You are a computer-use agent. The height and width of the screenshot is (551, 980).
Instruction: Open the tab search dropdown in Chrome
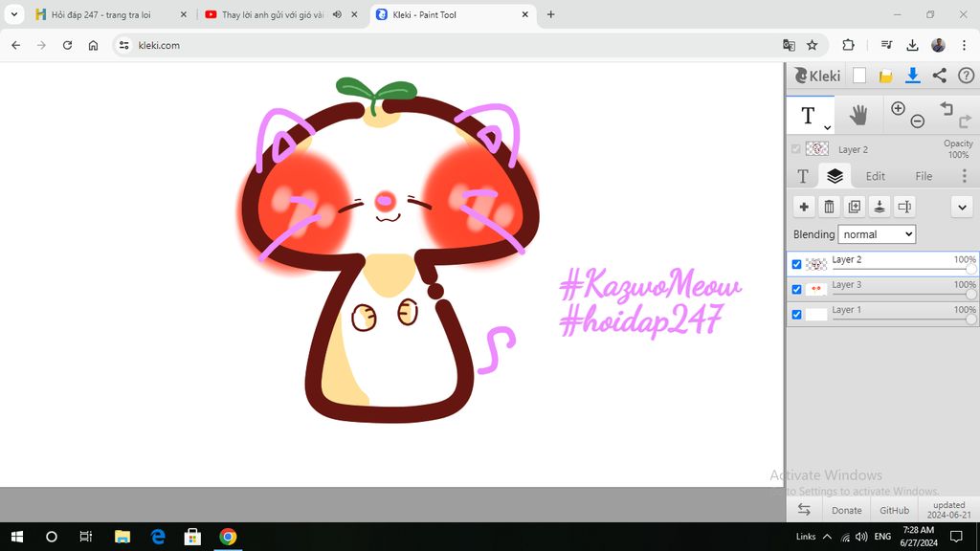[13, 14]
